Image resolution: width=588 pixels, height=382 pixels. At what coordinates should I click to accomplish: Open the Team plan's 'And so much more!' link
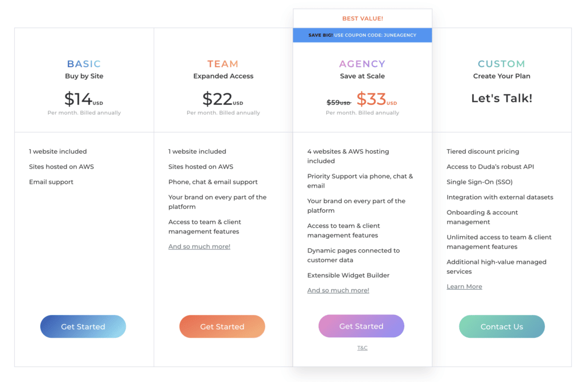[199, 247]
